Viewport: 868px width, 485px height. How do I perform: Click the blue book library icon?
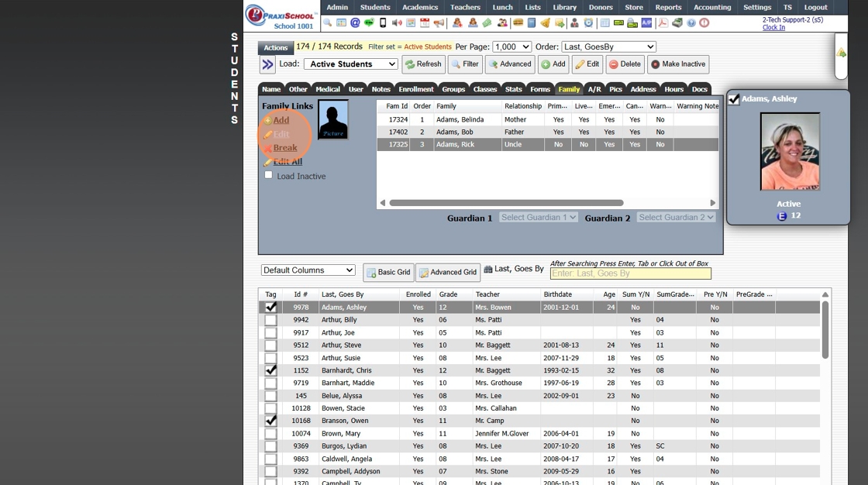532,22
